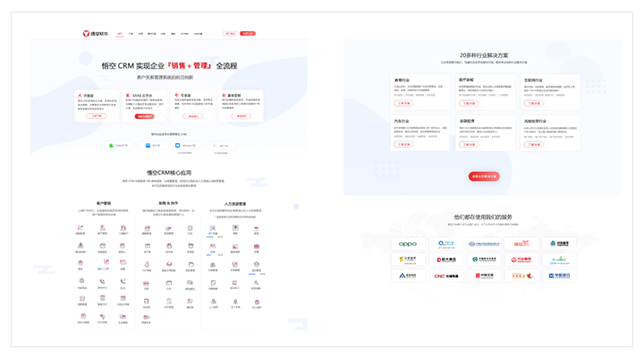Open the OPPO customer logo

coord(407,243)
